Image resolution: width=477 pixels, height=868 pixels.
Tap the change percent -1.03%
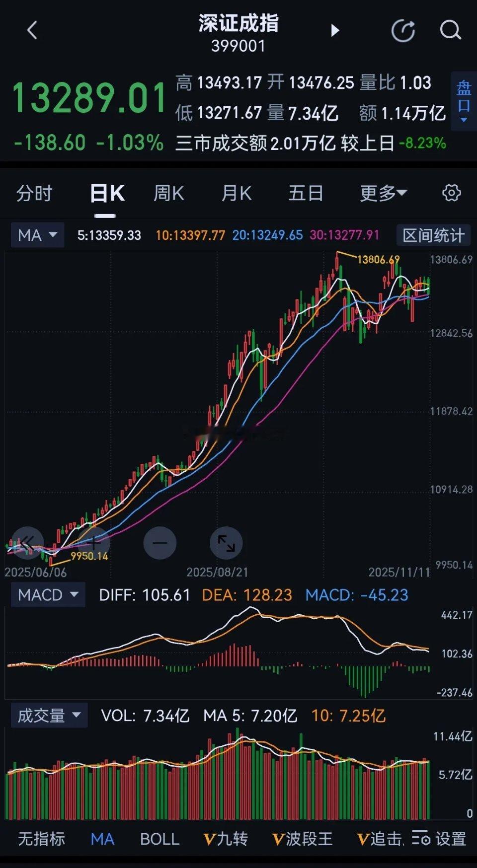[x=130, y=143]
